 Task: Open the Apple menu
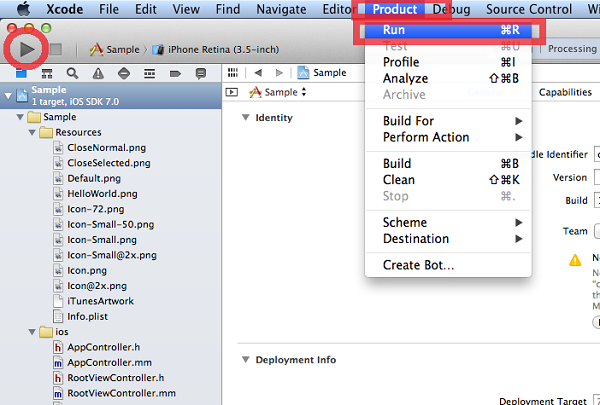(23, 9)
